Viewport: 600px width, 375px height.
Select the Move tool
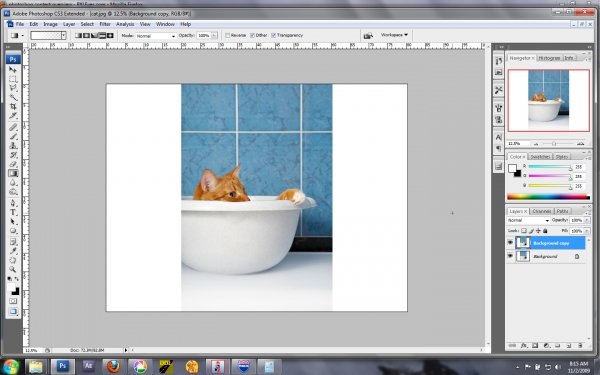click(x=13, y=70)
